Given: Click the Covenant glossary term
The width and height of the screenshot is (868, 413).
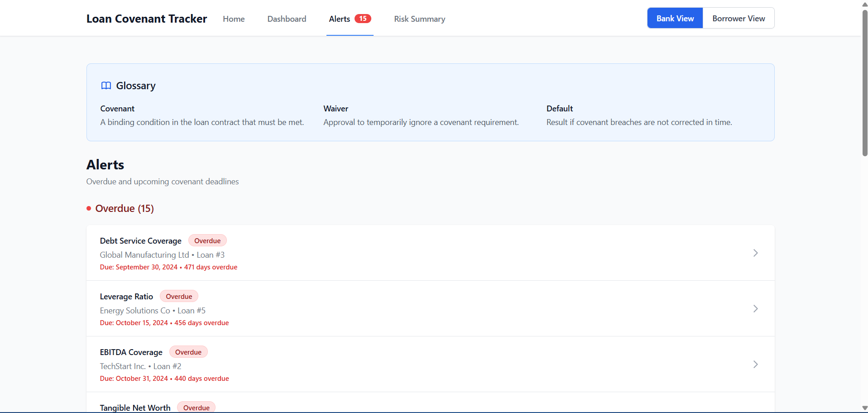Looking at the screenshot, I should (x=117, y=109).
